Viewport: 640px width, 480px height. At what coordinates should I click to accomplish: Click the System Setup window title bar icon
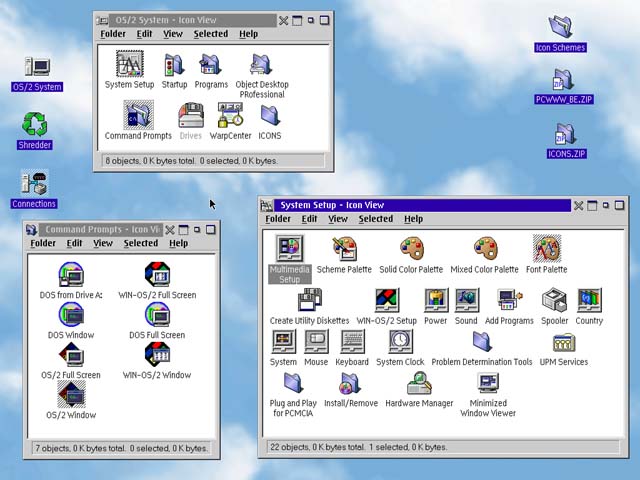(x=267, y=205)
